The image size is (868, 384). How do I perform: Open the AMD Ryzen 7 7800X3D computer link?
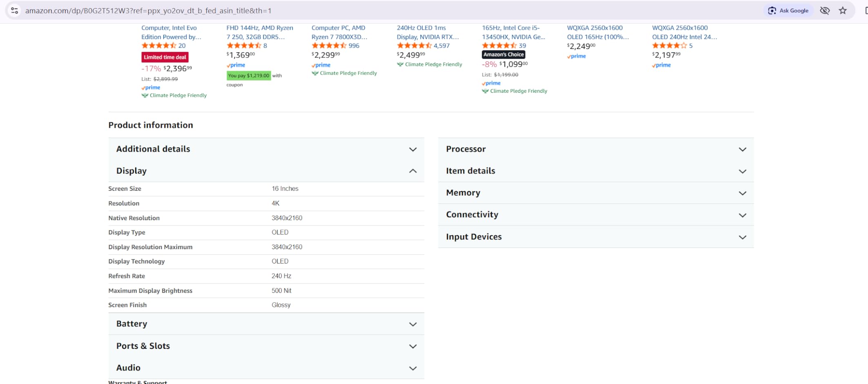340,32
